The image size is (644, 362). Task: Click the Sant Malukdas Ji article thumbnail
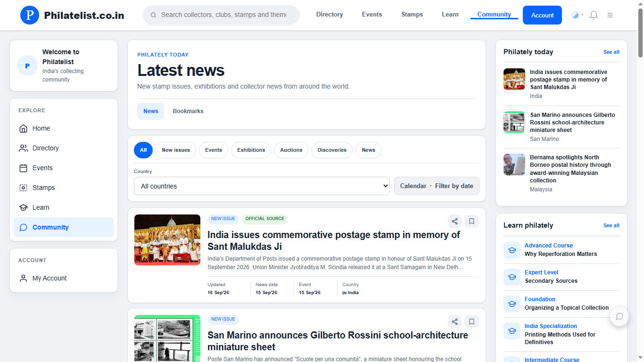coord(167,240)
